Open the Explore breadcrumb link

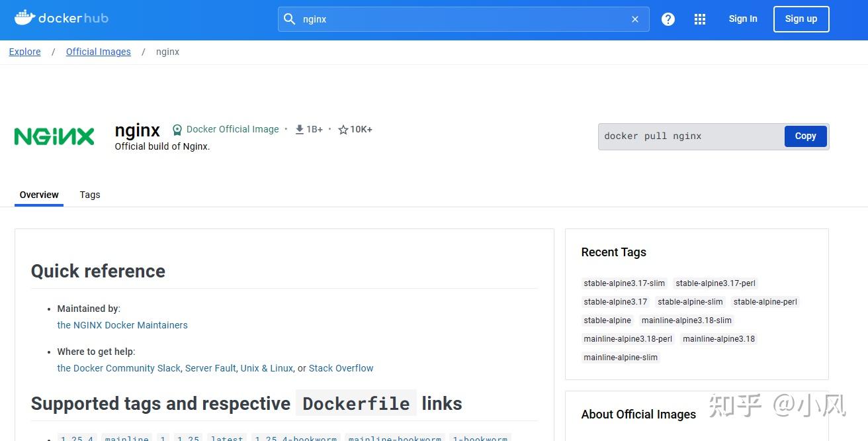click(x=24, y=52)
